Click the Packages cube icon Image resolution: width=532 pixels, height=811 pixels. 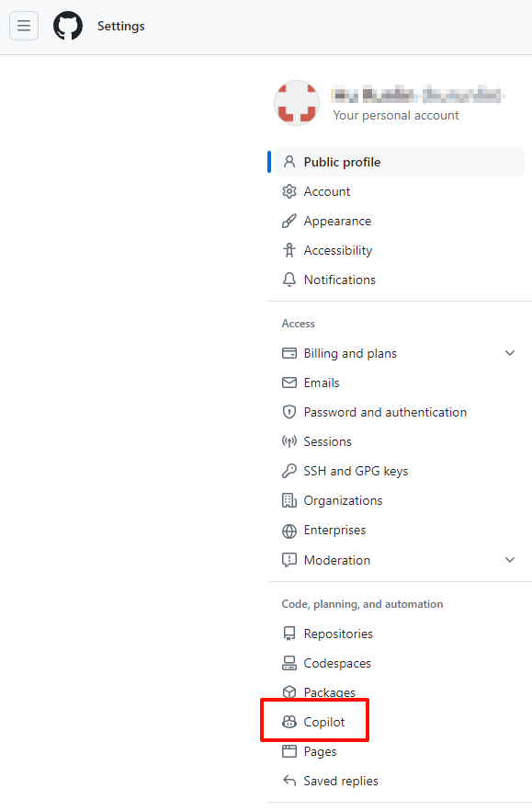[x=289, y=692]
